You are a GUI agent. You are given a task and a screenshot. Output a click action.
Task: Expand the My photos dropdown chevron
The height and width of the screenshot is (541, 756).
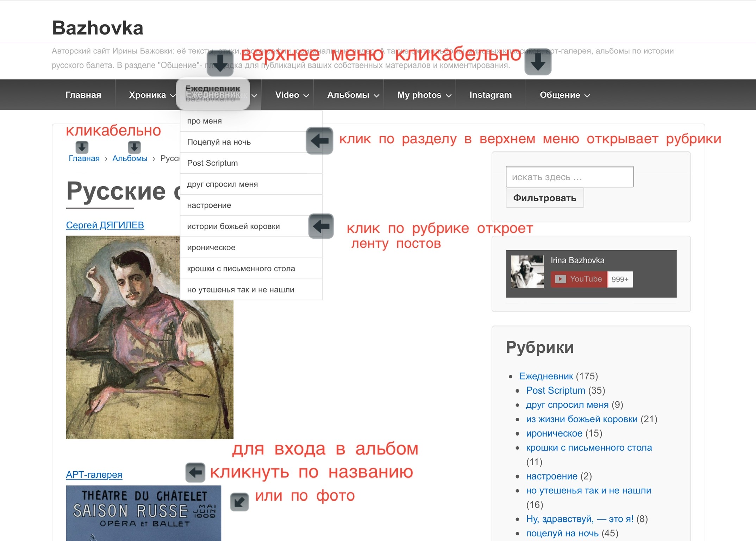click(x=448, y=95)
